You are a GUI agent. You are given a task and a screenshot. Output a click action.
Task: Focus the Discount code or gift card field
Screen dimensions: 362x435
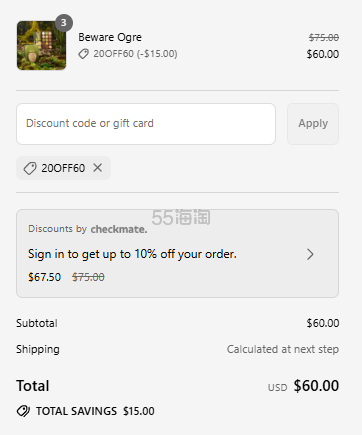146,124
